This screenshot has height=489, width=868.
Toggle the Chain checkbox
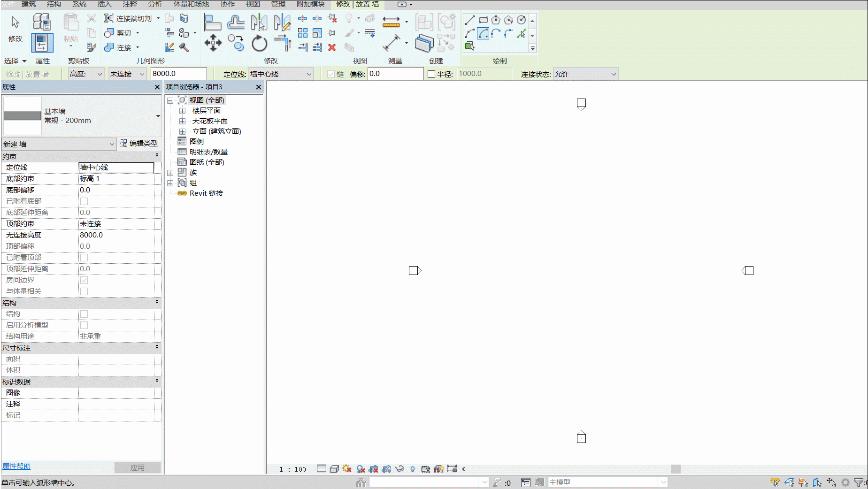[x=331, y=74]
